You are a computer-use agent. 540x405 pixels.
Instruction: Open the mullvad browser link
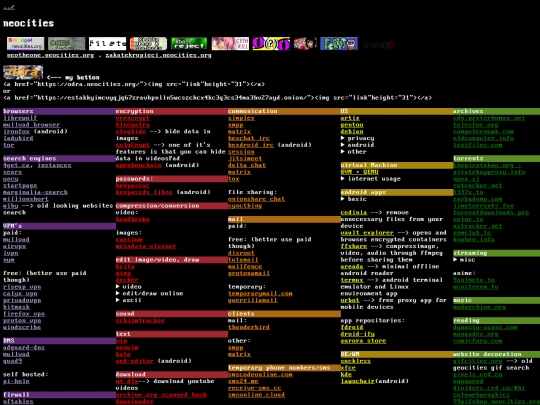point(31,125)
